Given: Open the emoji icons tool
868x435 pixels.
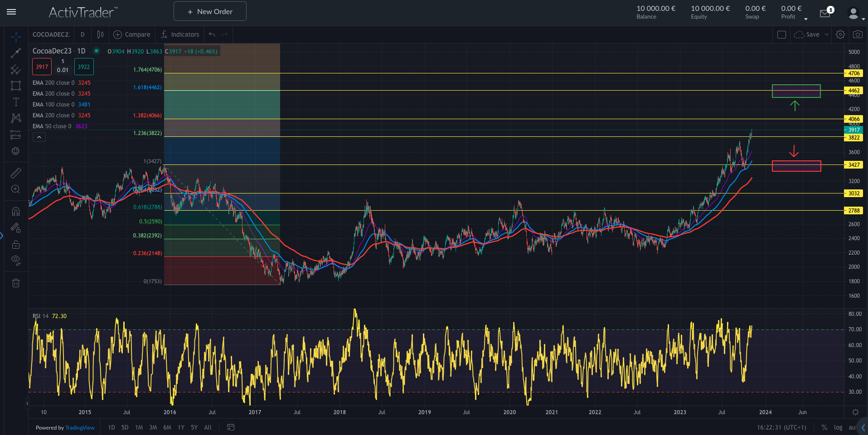Looking at the screenshot, I should (16, 151).
